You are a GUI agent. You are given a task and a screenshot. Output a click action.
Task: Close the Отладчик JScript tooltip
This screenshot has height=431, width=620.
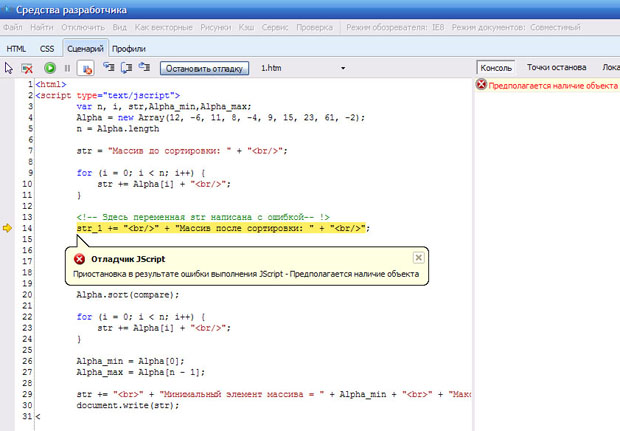coord(418,258)
